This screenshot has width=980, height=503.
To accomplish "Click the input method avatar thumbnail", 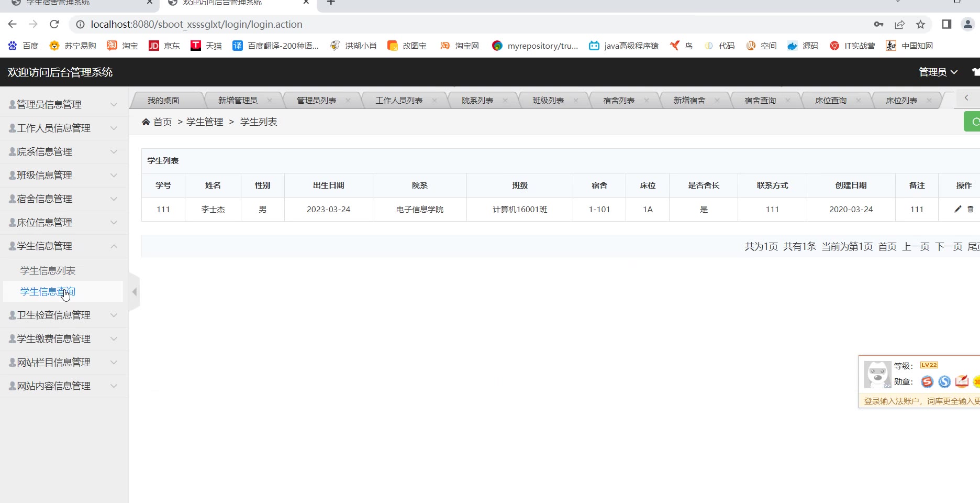I will [877, 374].
